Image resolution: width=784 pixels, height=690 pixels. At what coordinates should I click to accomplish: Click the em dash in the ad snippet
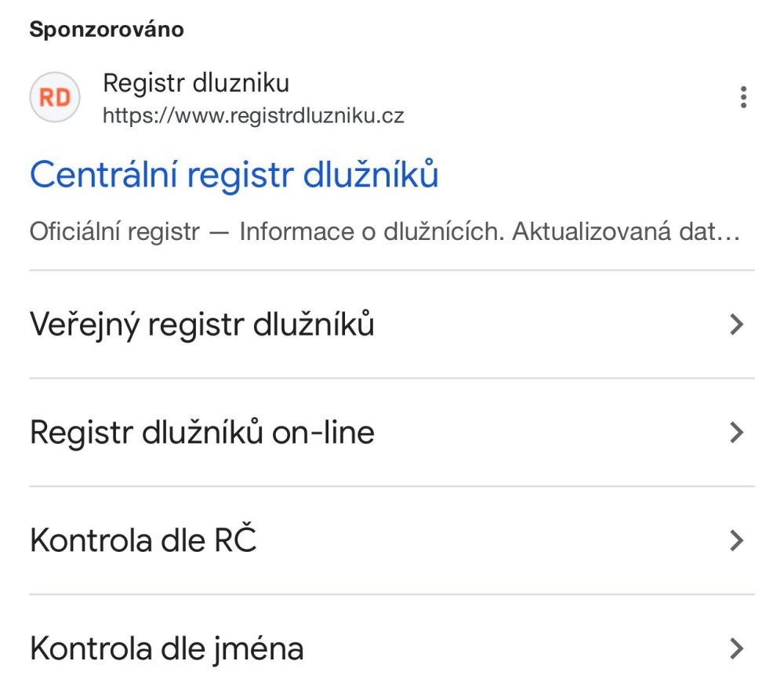[220, 233]
